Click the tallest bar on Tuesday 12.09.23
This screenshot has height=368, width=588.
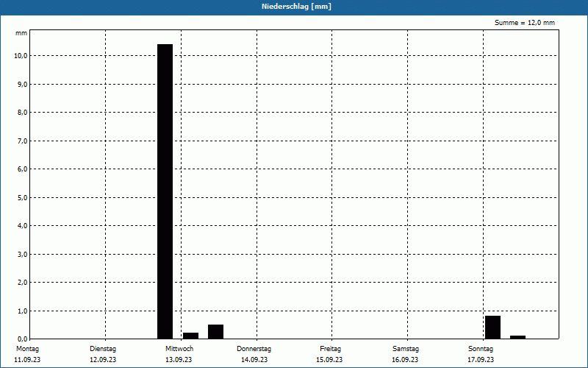(x=165, y=191)
